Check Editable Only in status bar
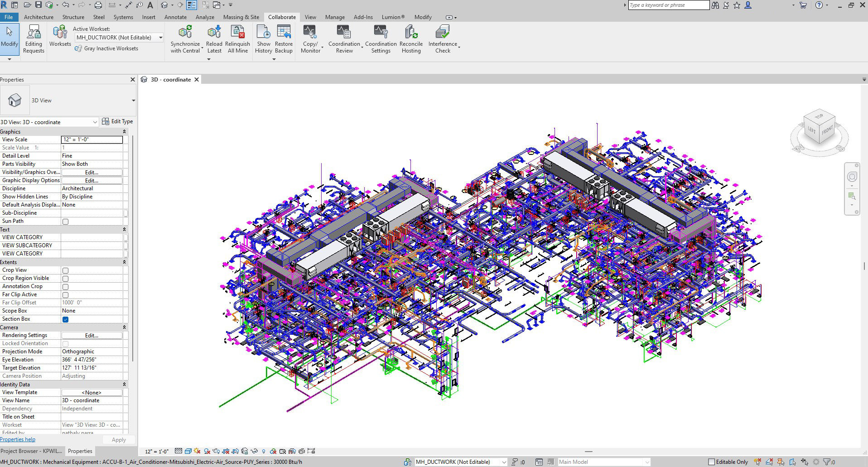868x467 pixels. 711,462
